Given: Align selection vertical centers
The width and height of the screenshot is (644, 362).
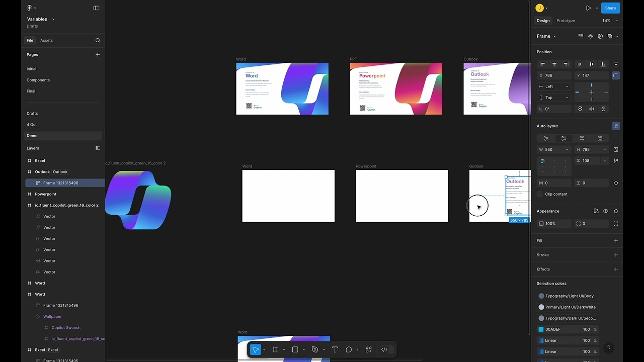Looking at the screenshot, I should pos(591,64).
